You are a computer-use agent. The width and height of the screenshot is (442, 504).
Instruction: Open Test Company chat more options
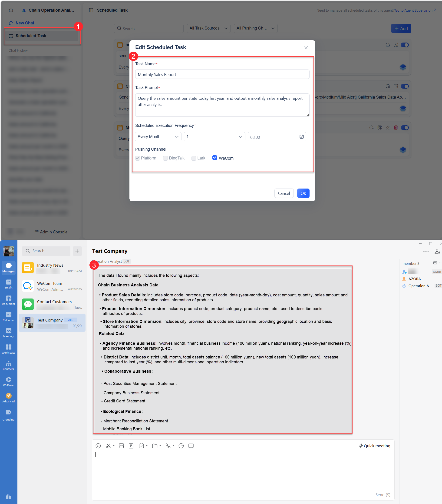coord(426,252)
